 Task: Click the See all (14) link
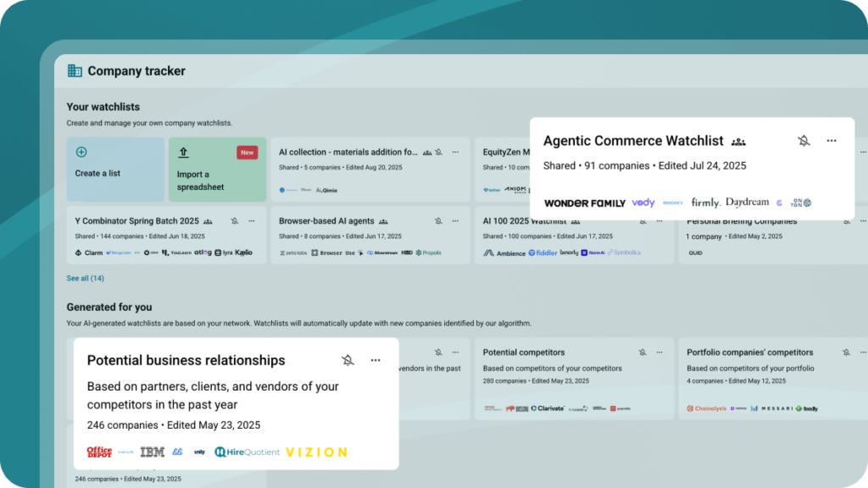[85, 278]
